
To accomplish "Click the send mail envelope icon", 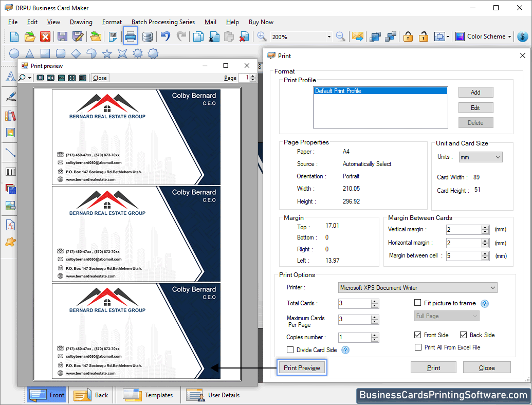I will [x=358, y=36].
